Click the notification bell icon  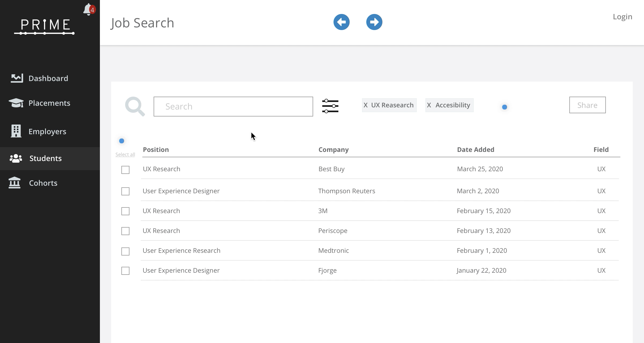pos(88,10)
